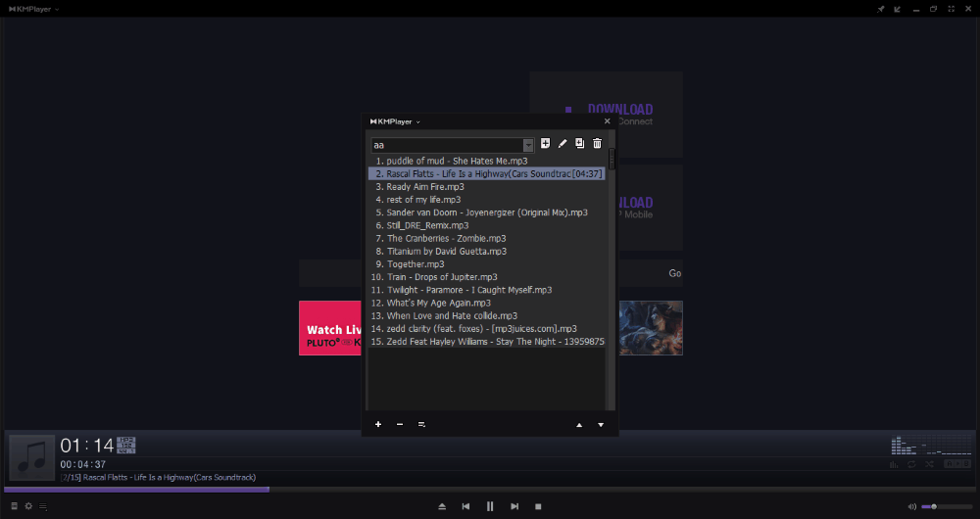Skip to the next track
Image resolution: width=980 pixels, height=519 pixels.
click(x=514, y=506)
